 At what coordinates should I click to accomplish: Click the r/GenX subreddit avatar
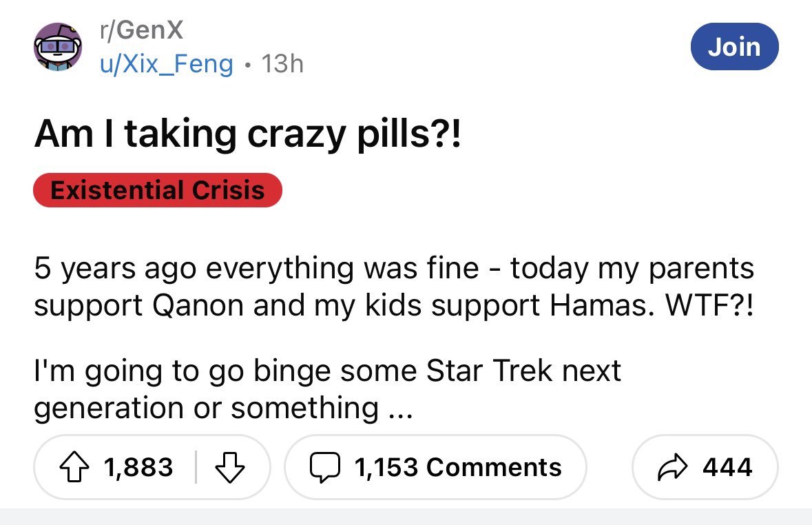(x=59, y=47)
